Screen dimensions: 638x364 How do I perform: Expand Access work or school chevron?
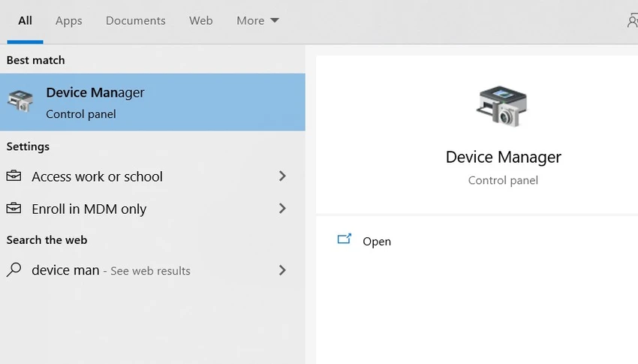(x=282, y=176)
